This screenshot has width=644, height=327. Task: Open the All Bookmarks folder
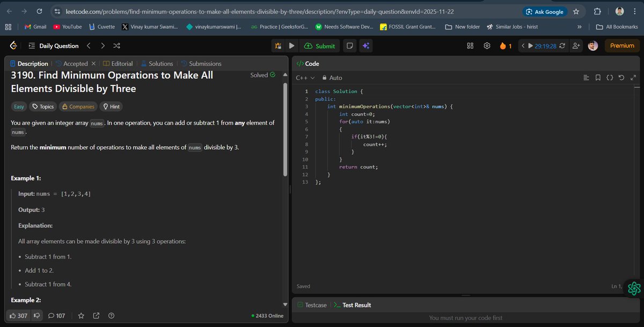617,26
